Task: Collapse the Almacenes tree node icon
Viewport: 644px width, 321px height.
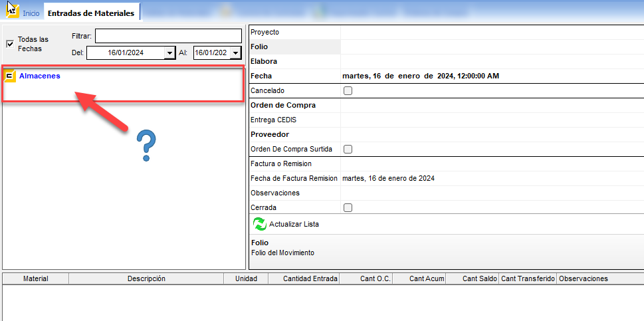Action: click(x=10, y=76)
